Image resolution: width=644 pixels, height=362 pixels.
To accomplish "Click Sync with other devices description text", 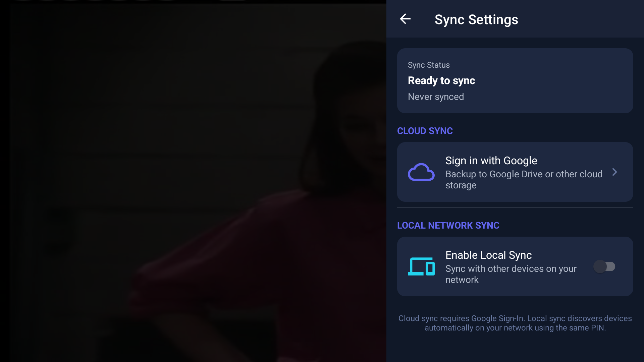I will click(511, 274).
